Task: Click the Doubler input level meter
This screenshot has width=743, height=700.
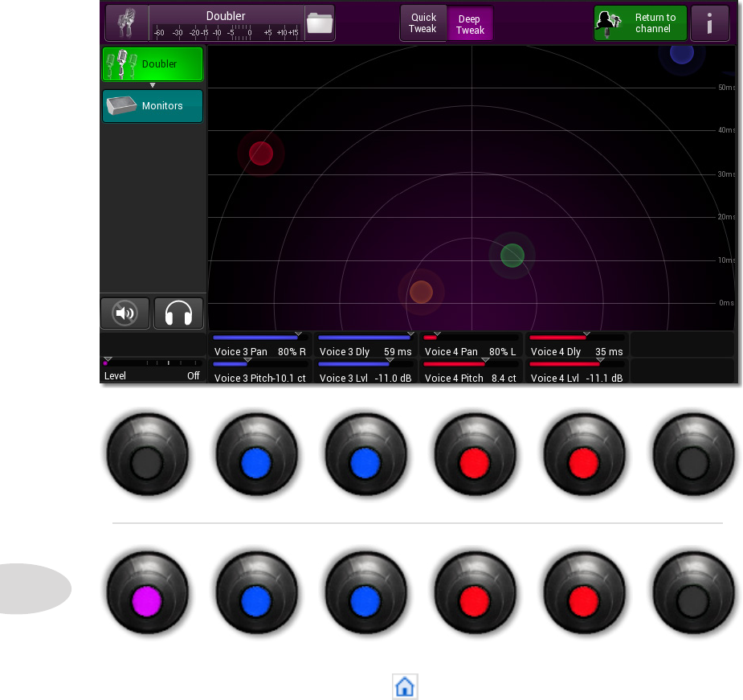Action: pos(226,33)
